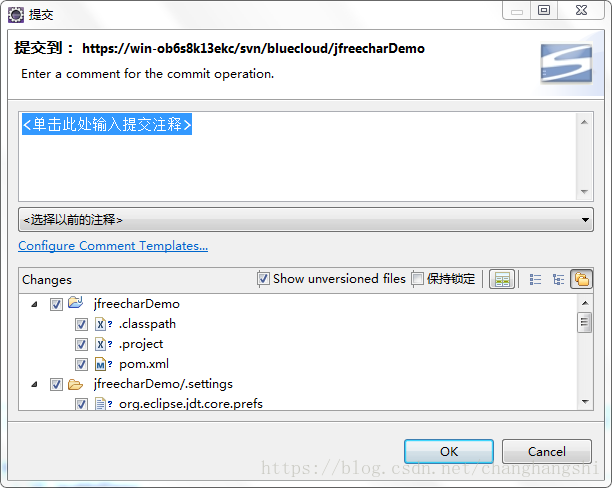This screenshot has height=488, width=612.
Task: Switch Changes to tree view icon
Action: point(558,280)
